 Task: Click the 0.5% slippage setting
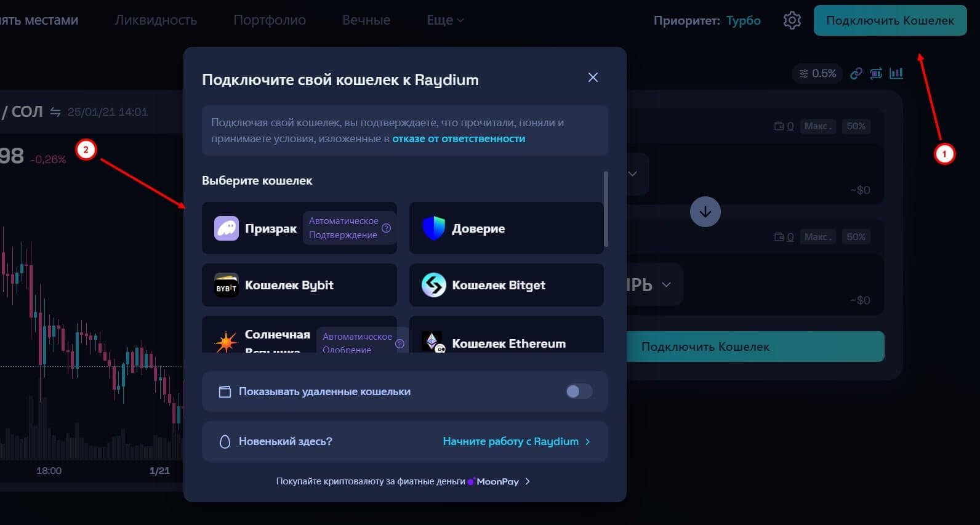(x=817, y=74)
